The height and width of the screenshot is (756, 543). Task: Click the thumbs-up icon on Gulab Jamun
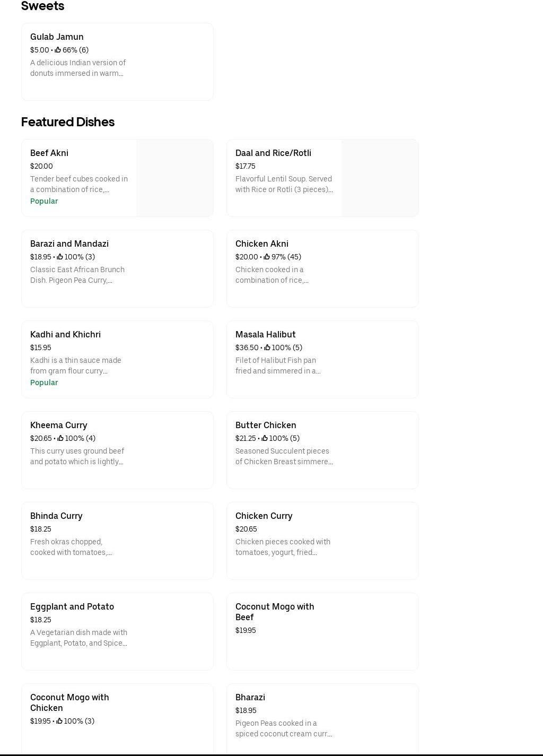click(x=58, y=50)
